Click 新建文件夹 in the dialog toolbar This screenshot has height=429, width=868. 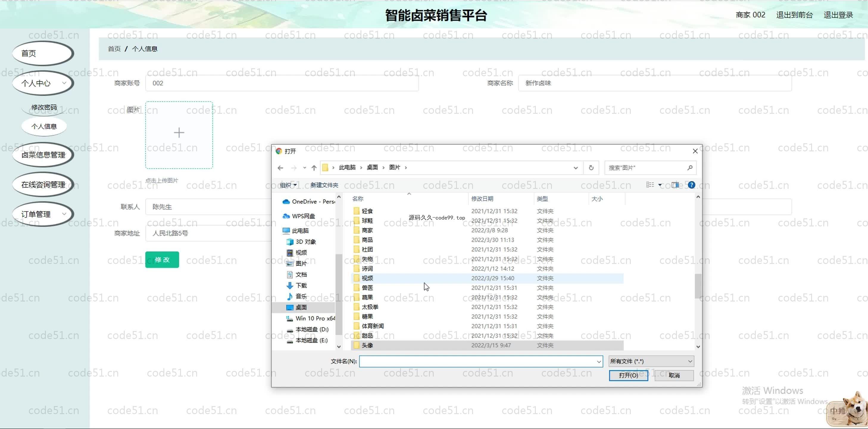point(324,185)
